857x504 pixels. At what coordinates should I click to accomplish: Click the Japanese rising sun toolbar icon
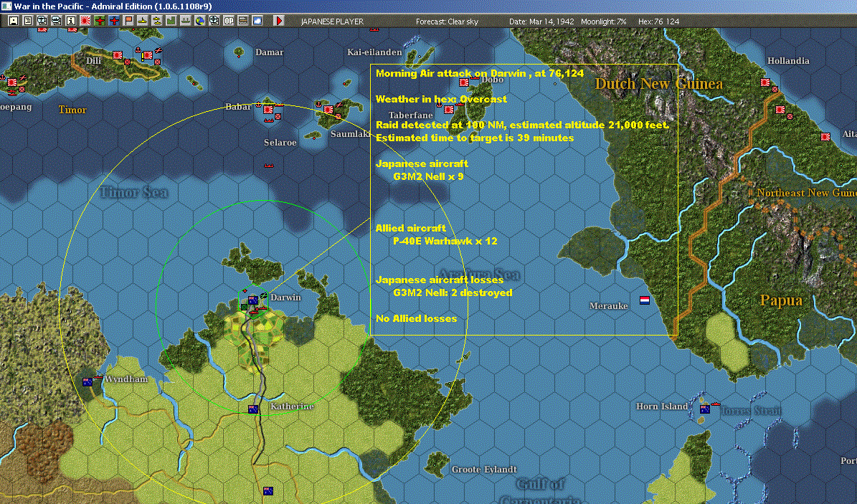coord(85,21)
